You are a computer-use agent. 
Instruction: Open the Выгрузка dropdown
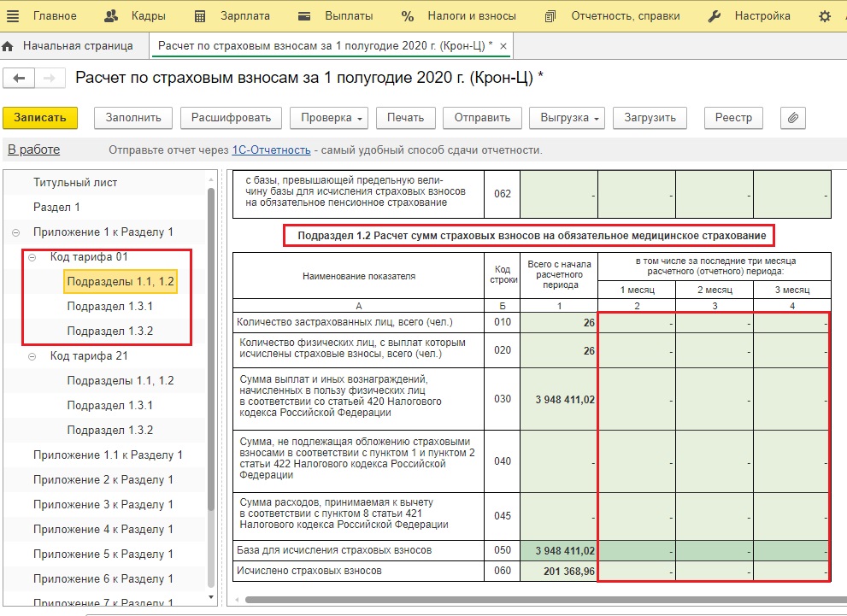click(568, 118)
